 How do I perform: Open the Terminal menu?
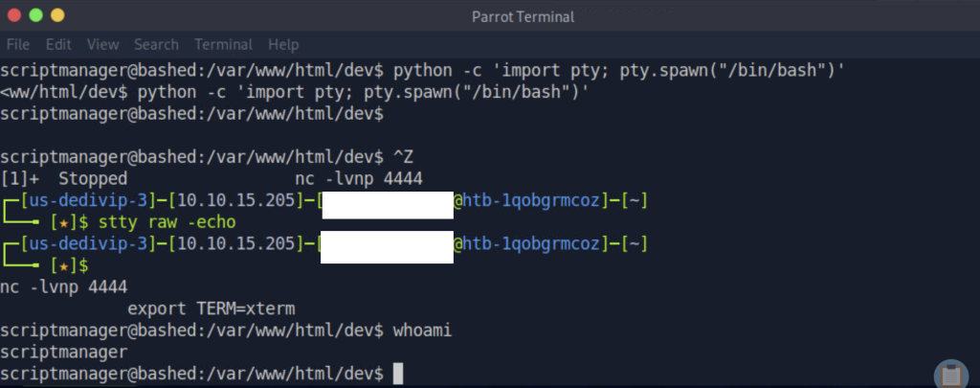(223, 45)
